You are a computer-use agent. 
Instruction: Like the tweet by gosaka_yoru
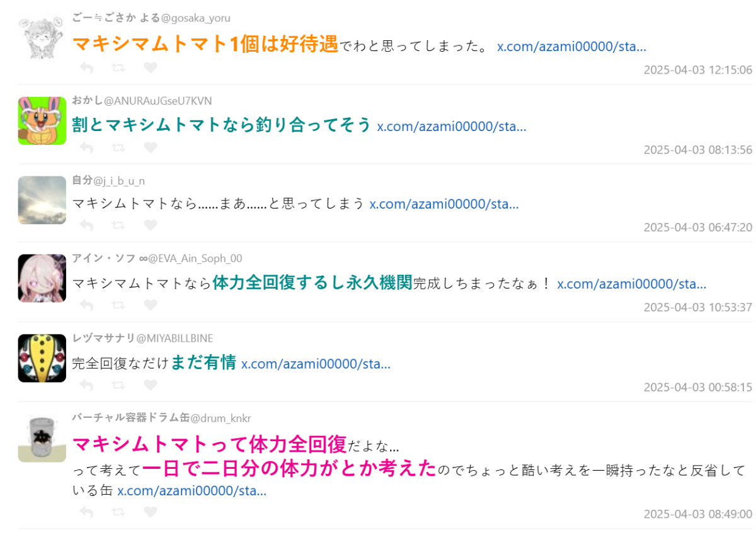coord(150,67)
